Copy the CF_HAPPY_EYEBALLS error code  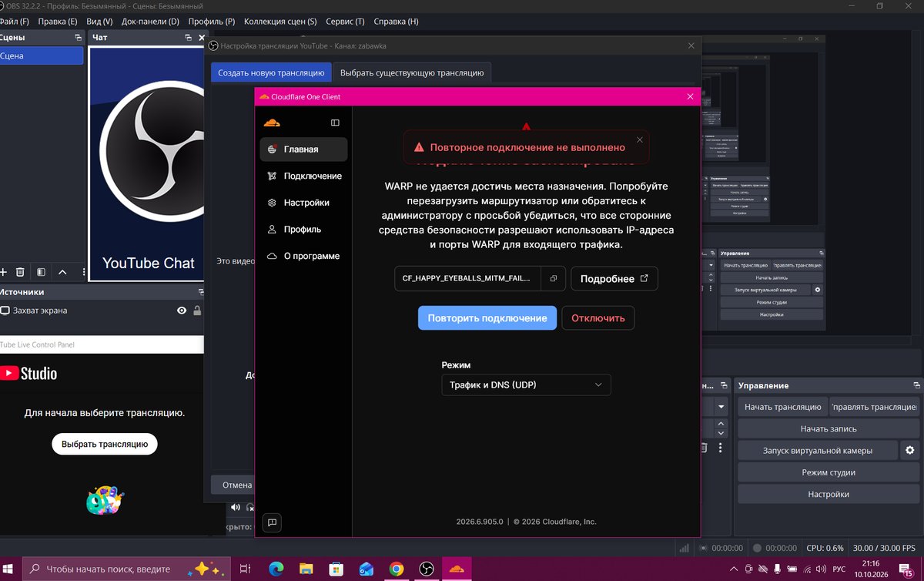pyautogui.click(x=553, y=278)
